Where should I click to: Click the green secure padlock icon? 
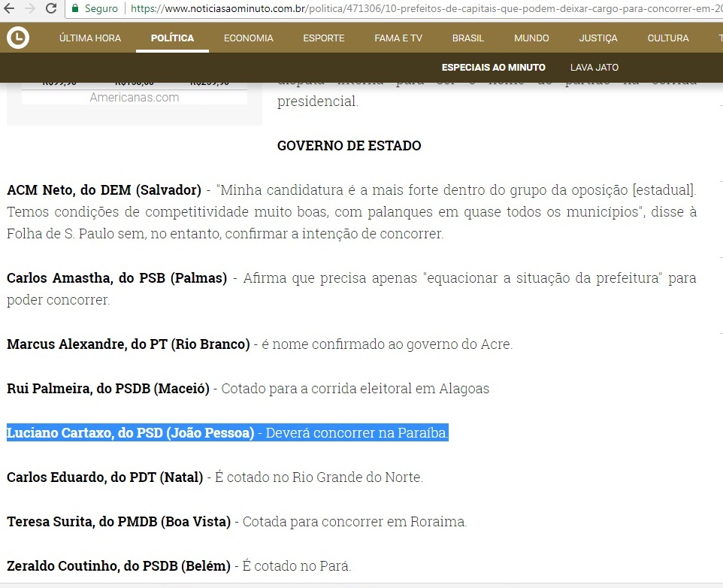pyautogui.click(x=75, y=9)
